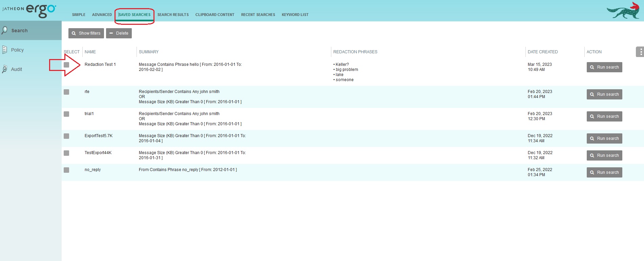The width and height of the screenshot is (644, 261).
Task: Run search for trial1
Action: [x=604, y=116]
